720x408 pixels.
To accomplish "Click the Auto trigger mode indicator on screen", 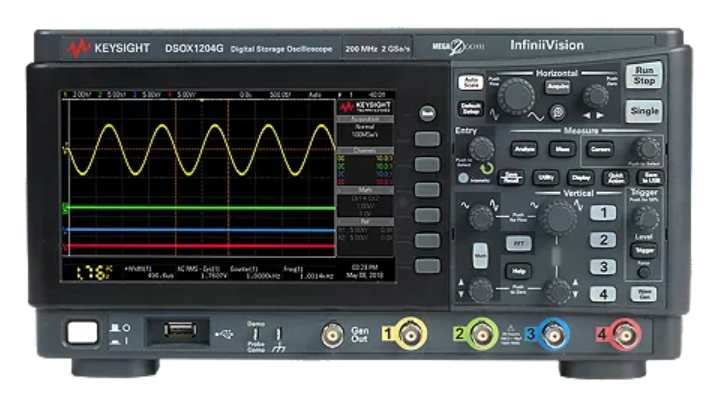I will click(315, 95).
